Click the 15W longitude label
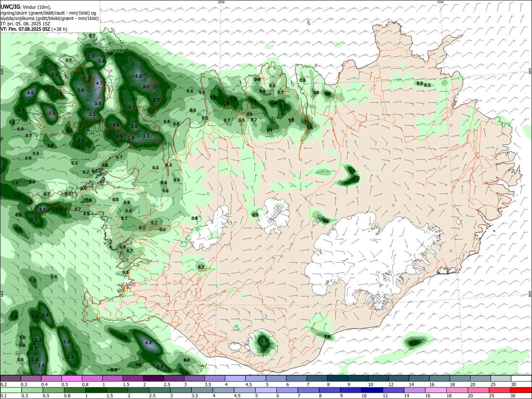The image size is (532, 399). pyautogui.click(x=440, y=2)
